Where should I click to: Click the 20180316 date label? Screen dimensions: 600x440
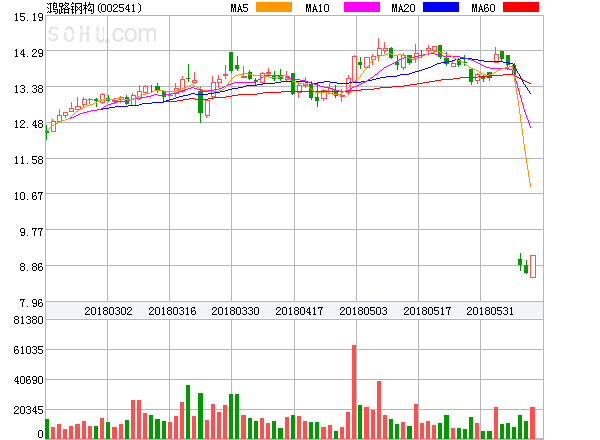point(172,311)
